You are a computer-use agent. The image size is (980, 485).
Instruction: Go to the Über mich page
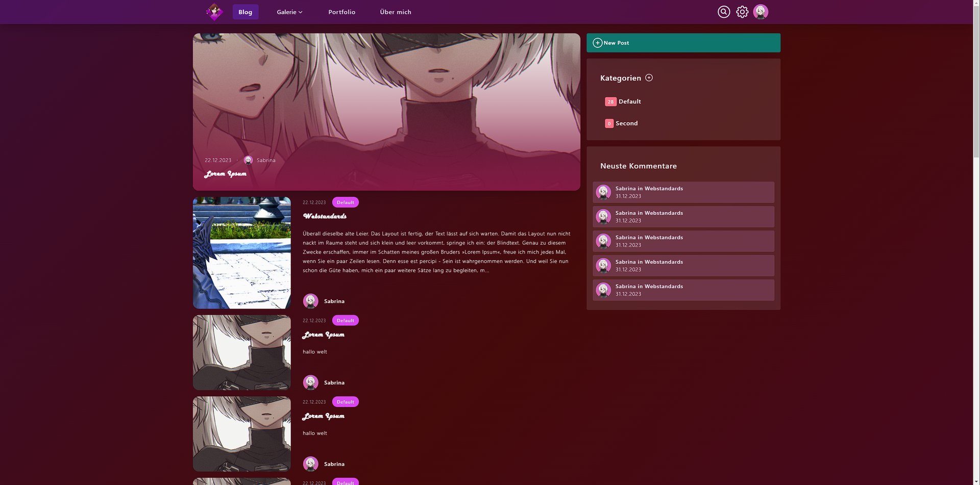click(x=395, y=12)
